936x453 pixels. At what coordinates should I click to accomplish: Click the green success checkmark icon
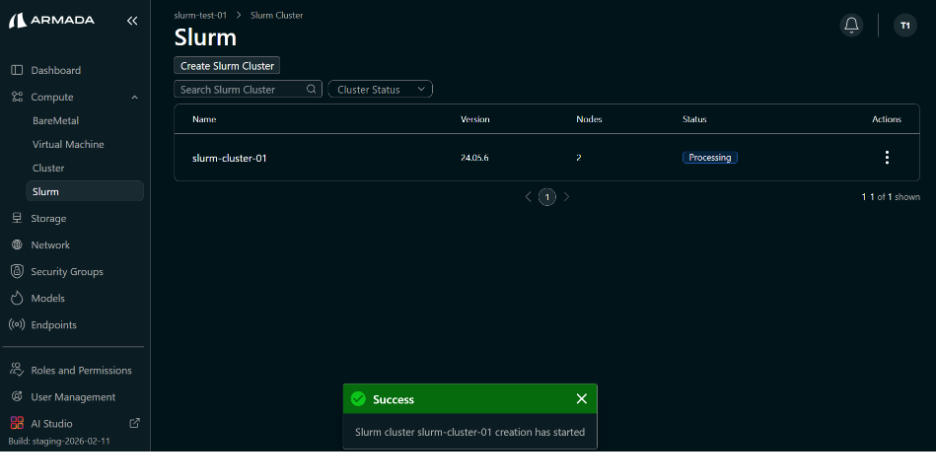click(x=358, y=399)
